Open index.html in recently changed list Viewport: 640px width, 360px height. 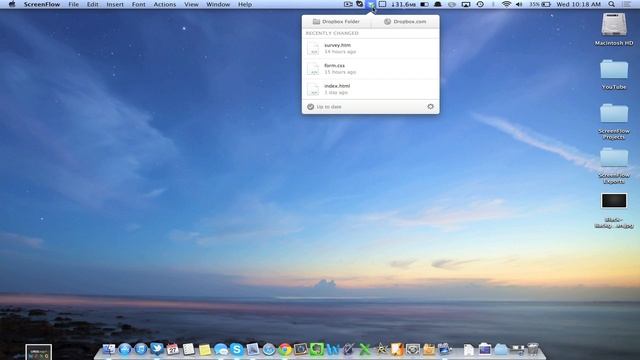click(371, 89)
